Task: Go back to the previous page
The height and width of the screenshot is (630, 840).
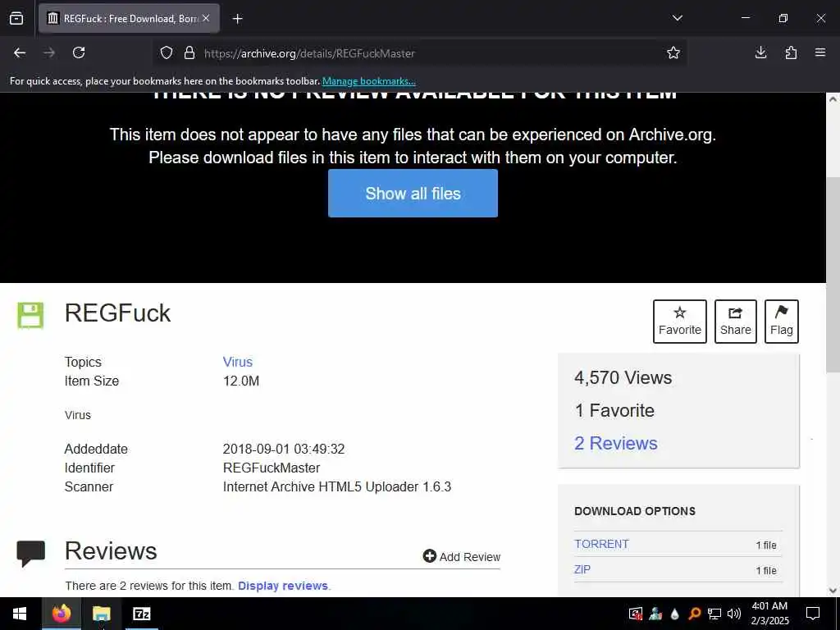Action: [20, 52]
